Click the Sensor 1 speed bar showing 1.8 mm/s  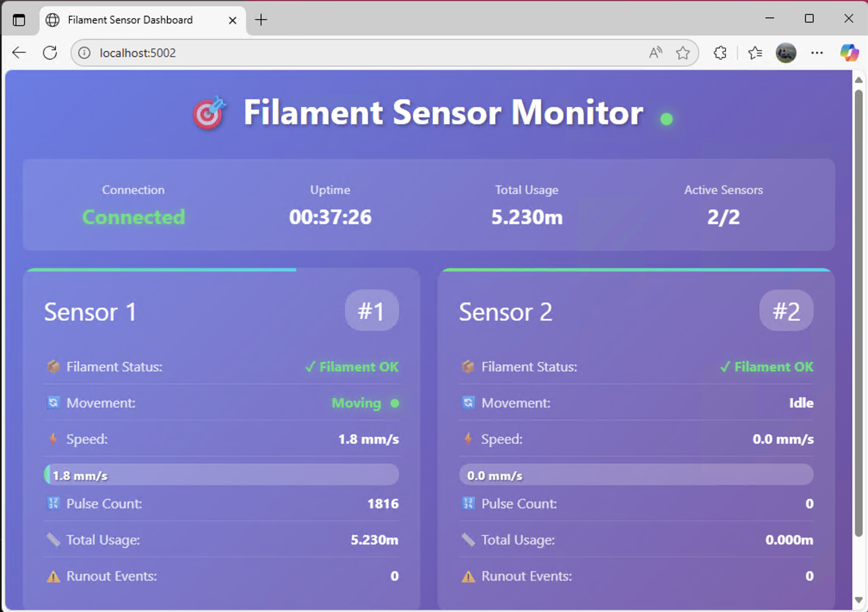coord(221,475)
